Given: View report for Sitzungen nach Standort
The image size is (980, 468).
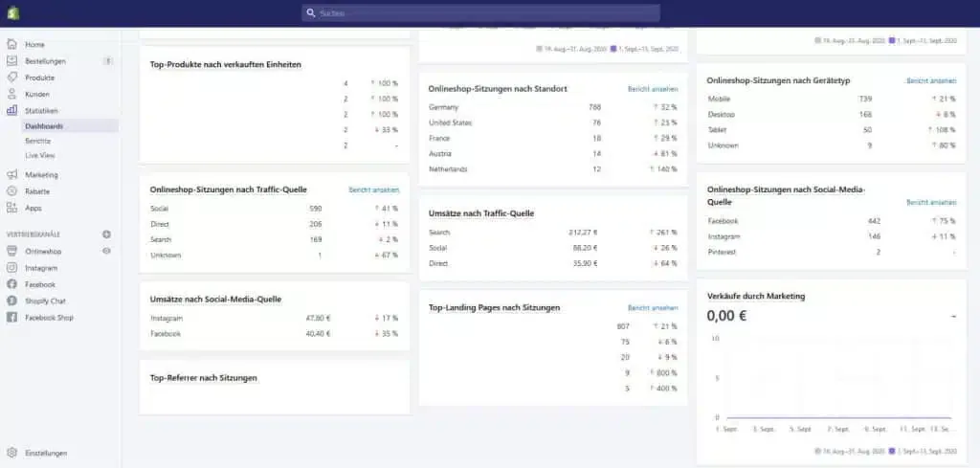Looking at the screenshot, I should tap(653, 89).
